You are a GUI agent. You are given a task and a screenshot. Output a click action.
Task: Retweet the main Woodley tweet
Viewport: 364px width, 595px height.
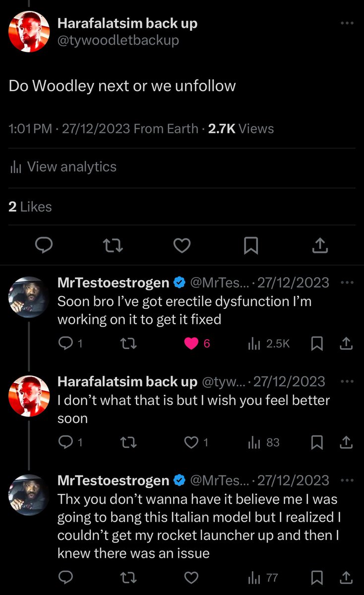pyautogui.click(x=113, y=245)
